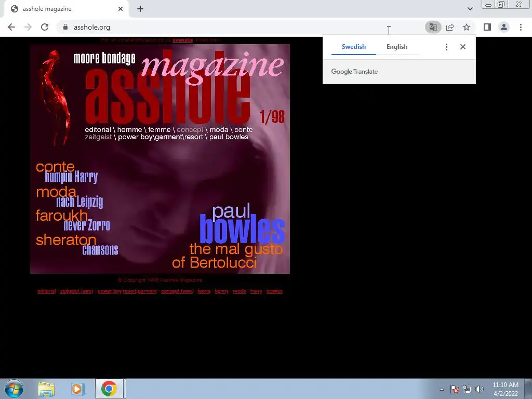Show hidden system tray icons
532x399 pixels.
pos(442,389)
